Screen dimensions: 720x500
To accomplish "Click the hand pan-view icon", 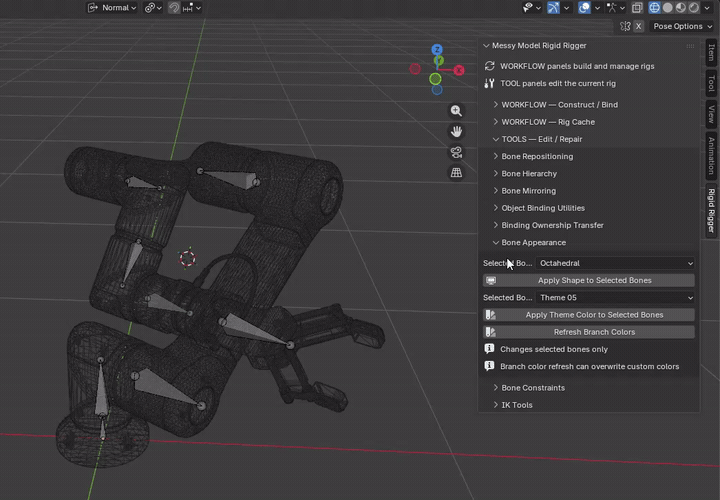I will pos(456,131).
